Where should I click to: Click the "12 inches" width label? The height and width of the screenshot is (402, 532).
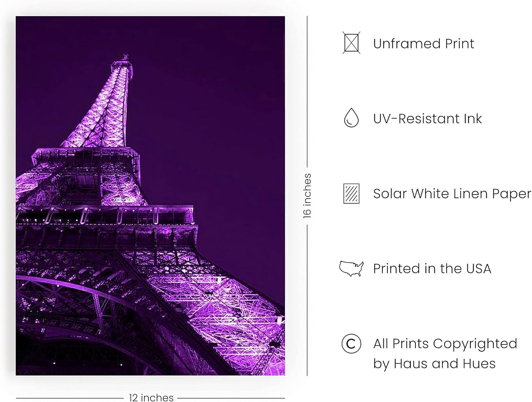[151, 397]
